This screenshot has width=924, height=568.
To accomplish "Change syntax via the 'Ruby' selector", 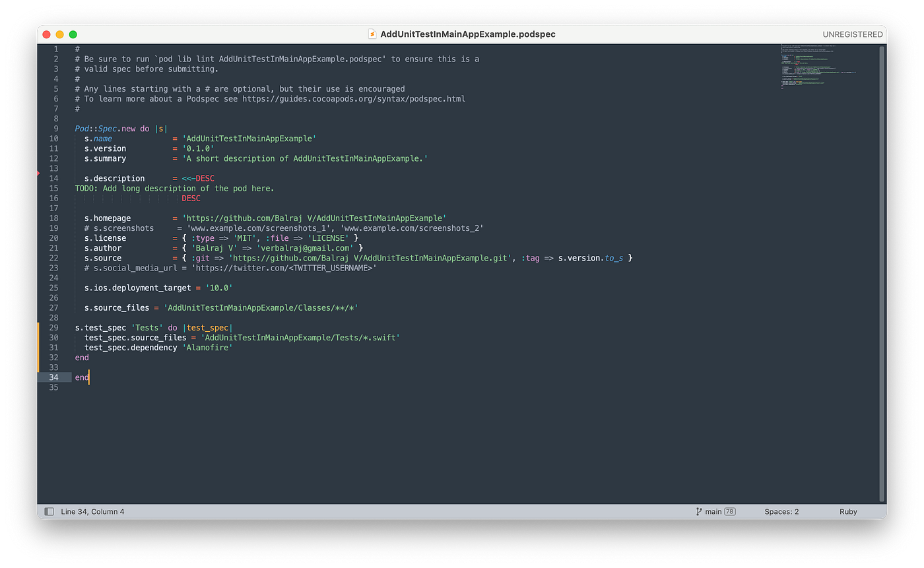I will point(848,512).
